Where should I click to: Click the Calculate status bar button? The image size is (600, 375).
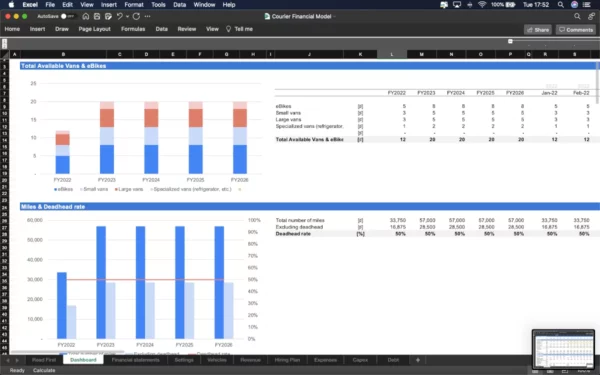(x=44, y=370)
